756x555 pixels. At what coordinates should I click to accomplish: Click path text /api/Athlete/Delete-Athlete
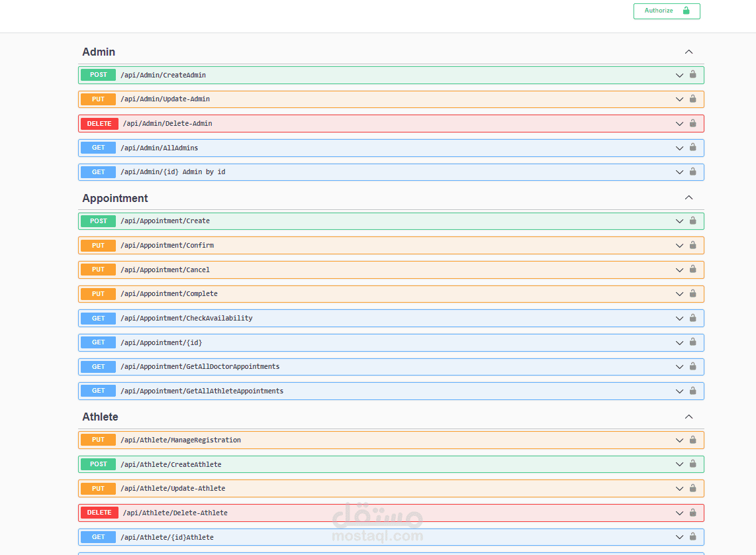click(x=175, y=513)
